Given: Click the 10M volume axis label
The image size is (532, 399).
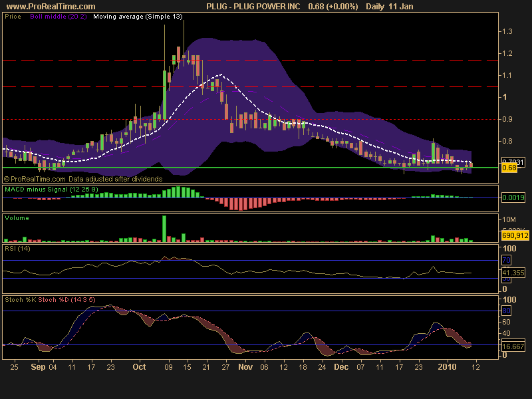Looking at the screenshot, I should [x=509, y=219].
